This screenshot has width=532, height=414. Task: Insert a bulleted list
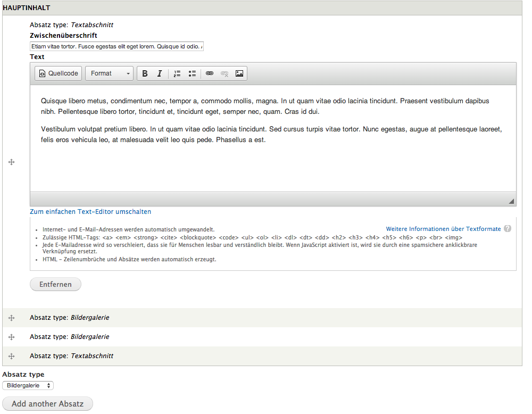pos(192,73)
